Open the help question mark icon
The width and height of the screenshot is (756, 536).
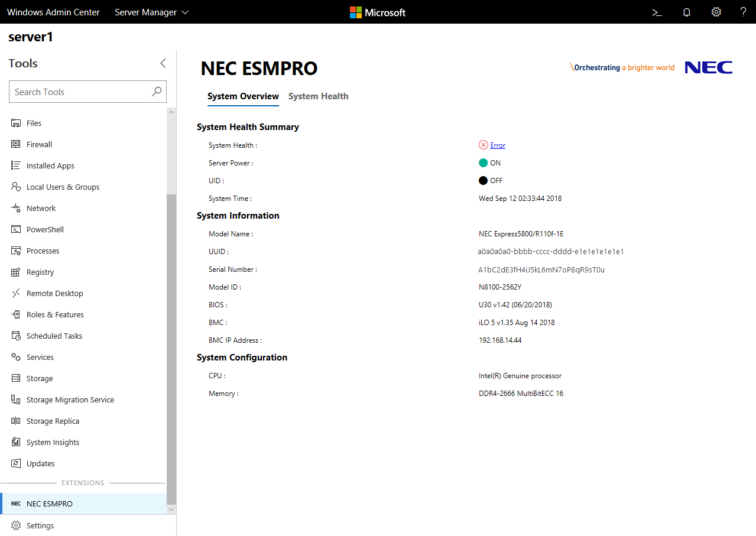(744, 12)
